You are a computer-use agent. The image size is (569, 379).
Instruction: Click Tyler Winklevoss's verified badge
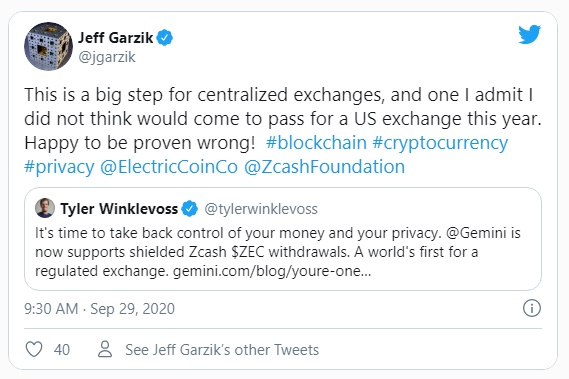tap(189, 209)
